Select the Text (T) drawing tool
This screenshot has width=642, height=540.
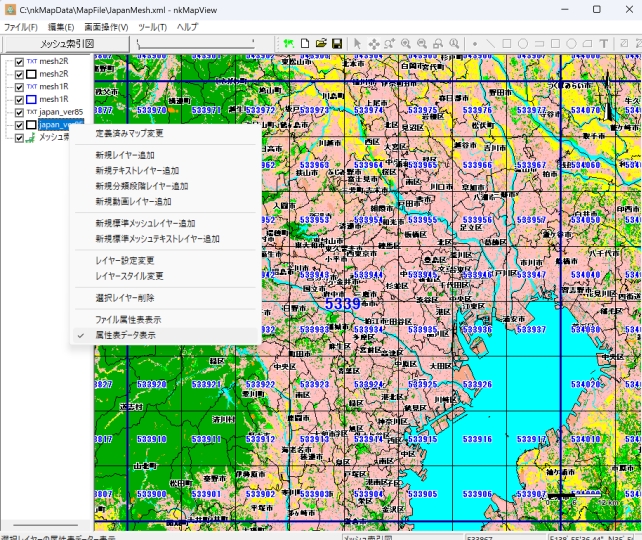click(x=604, y=44)
